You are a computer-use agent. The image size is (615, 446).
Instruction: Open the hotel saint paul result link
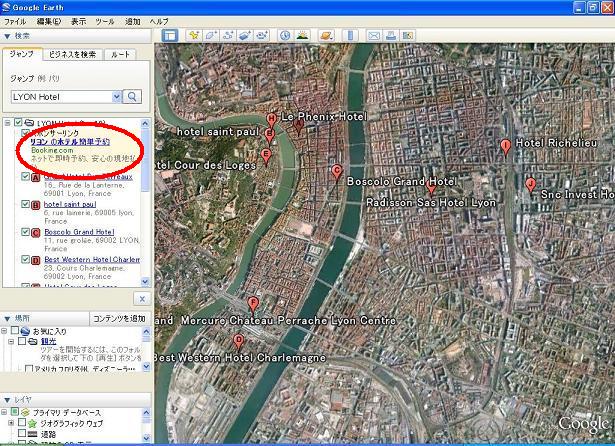pyautogui.click(x=70, y=204)
